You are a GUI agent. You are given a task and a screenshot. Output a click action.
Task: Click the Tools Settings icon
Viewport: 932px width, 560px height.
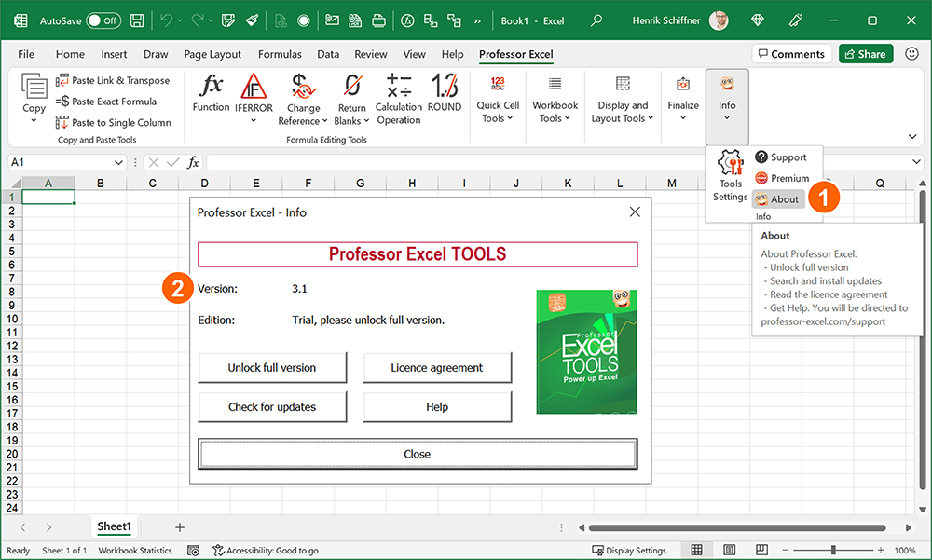click(730, 176)
